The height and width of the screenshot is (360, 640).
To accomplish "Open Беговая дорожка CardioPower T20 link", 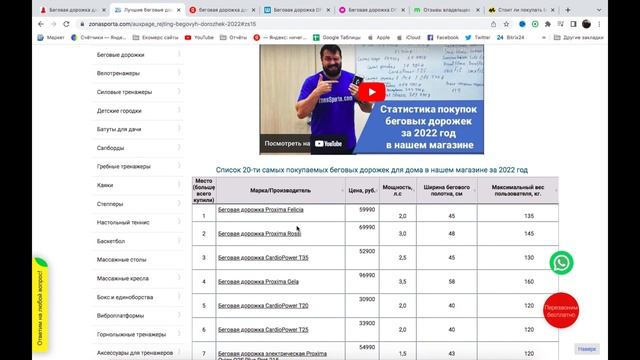I will click(x=263, y=306).
